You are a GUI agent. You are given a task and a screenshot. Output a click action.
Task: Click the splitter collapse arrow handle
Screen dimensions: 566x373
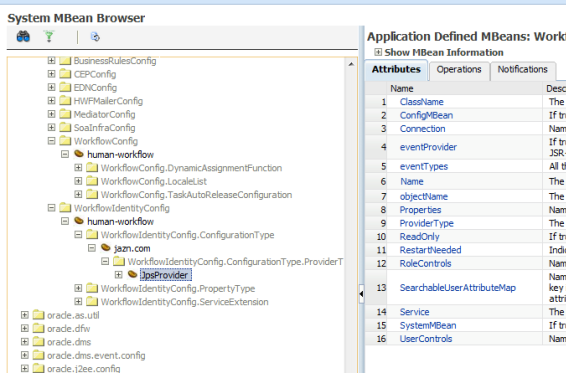click(x=361, y=294)
